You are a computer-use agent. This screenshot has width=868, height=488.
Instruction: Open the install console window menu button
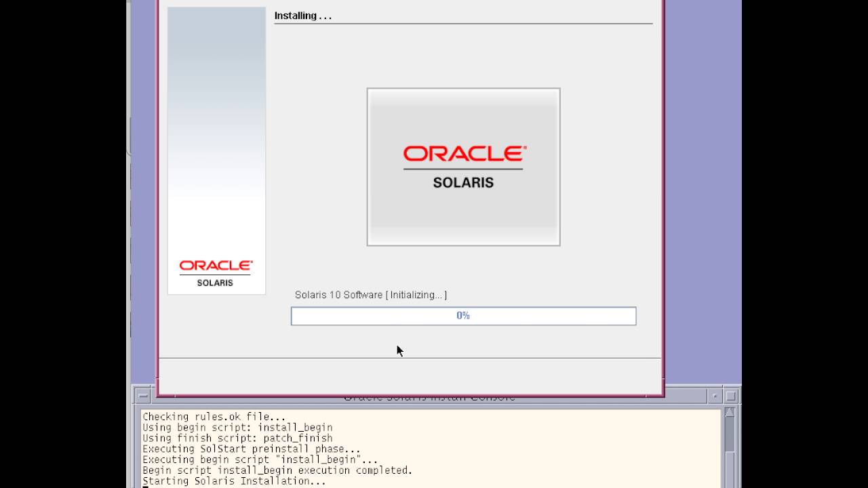click(x=142, y=396)
